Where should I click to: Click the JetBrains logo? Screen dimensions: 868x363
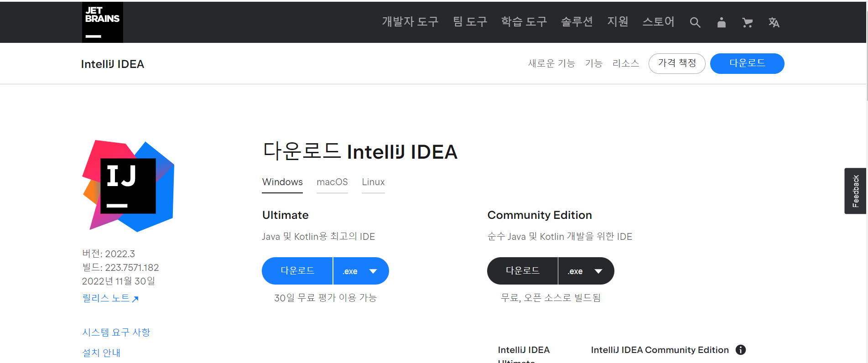tap(103, 22)
